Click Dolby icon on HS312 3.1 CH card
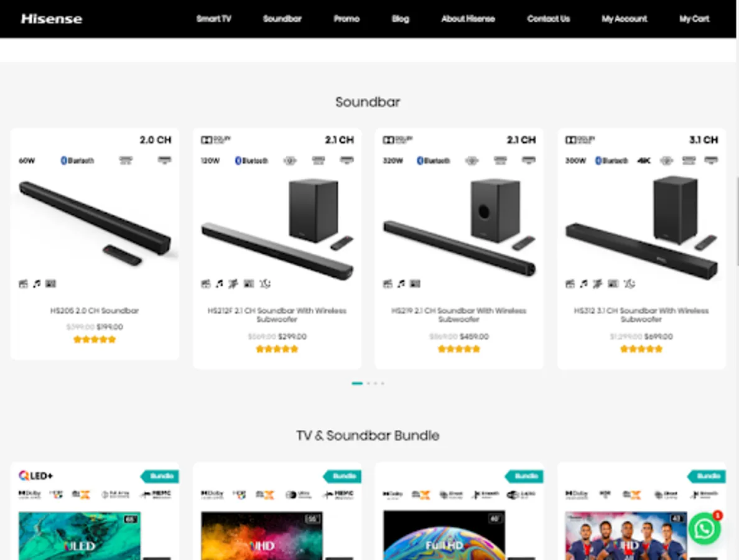The height and width of the screenshot is (560, 739). pyautogui.click(x=580, y=140)
